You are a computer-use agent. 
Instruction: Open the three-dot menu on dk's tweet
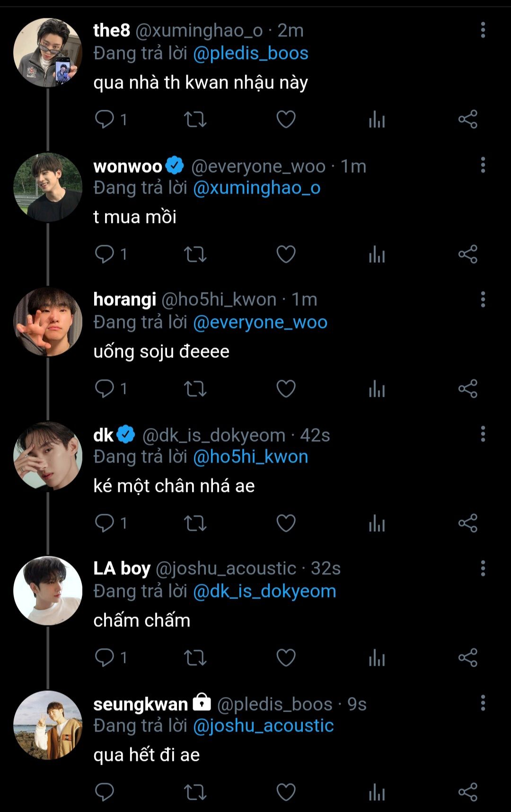(483, 434)
